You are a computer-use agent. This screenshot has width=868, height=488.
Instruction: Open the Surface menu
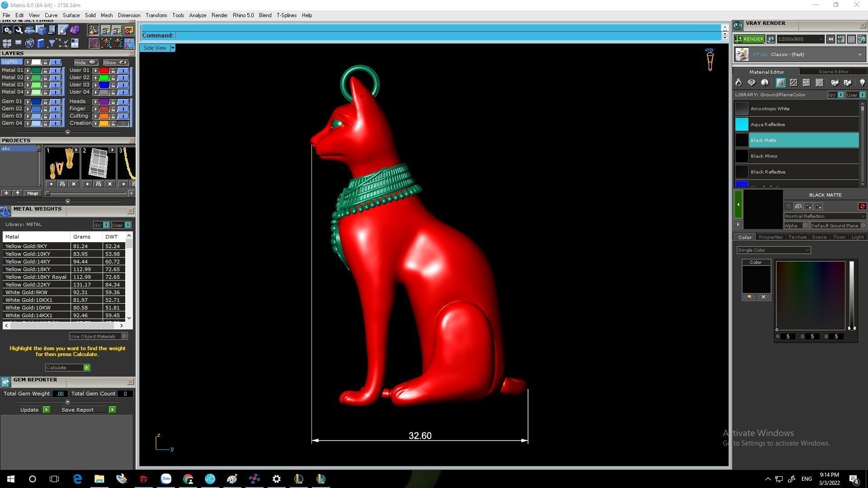pos(71,15)
